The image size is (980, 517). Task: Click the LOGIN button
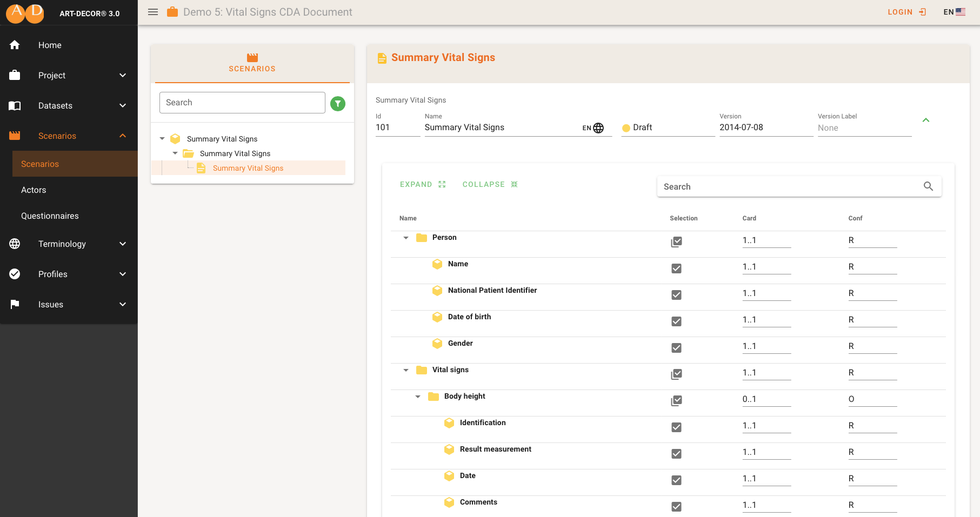point(906,12)
